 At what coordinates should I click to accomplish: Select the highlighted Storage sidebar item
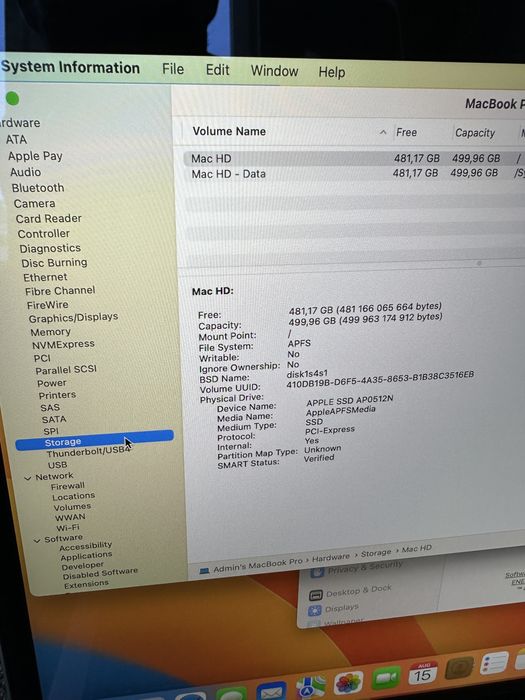(x=94, y=440)
